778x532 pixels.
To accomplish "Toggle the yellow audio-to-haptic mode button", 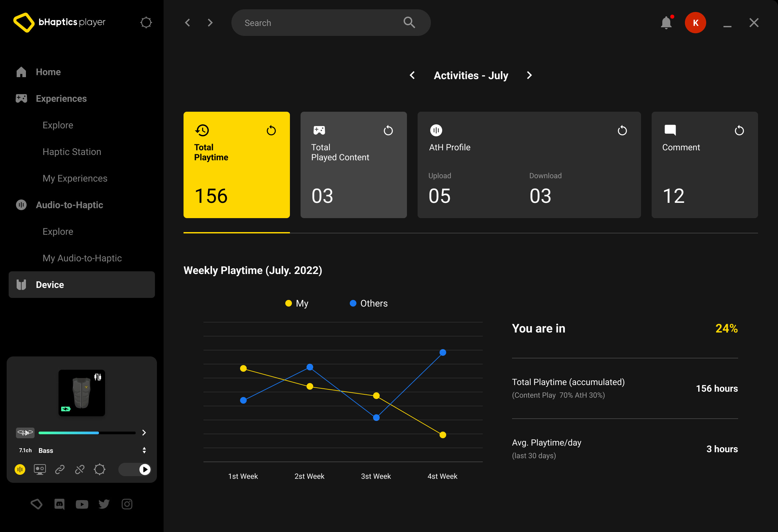I will 20,469.
